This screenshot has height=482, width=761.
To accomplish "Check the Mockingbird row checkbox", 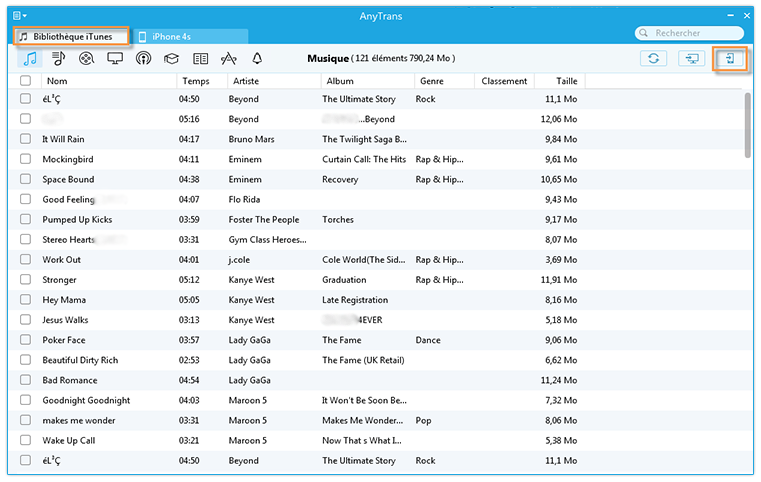I will click(x=26, y=159).
